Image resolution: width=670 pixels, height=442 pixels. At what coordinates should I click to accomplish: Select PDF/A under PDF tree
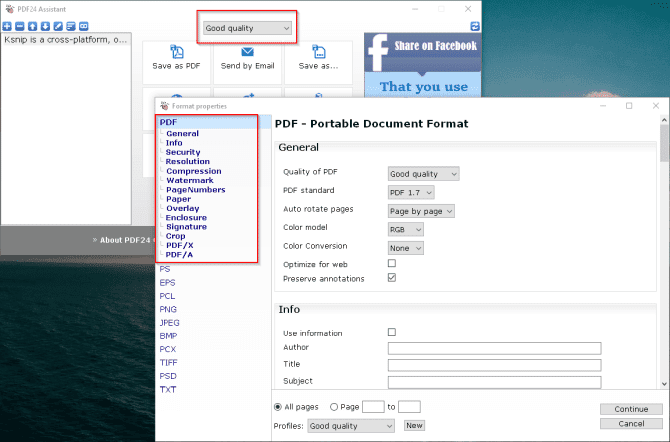tap(179, 255)
